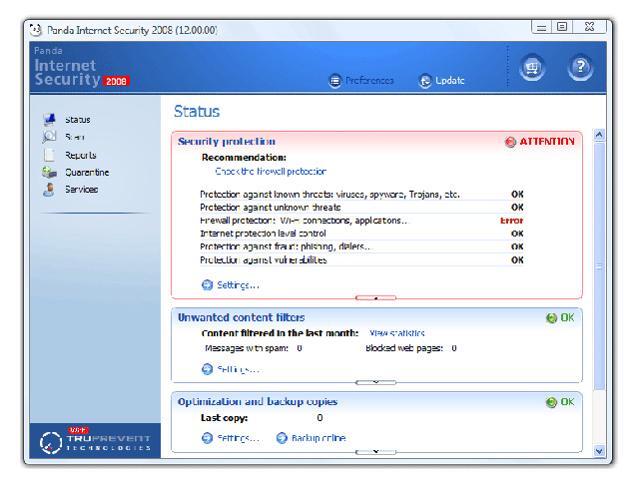This screenshot has width=640, height=480.
Task: Open the shopping cart icon in header
Action: coord(532,68)
